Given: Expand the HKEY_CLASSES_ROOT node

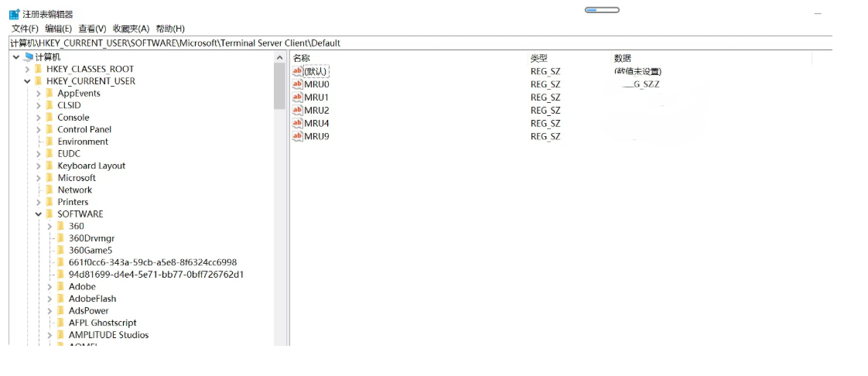Looking at the screenshot, I should coord(28,70).
